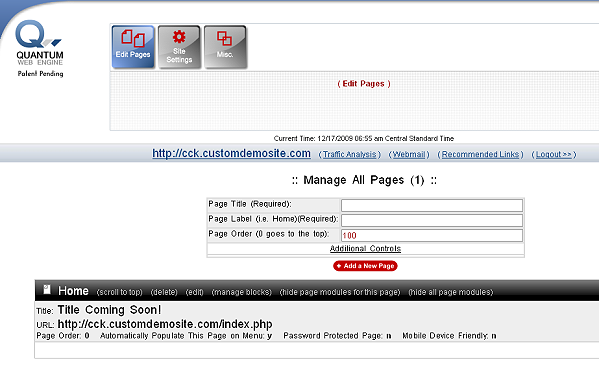Click the 'Patent Pending' text
This screenshot has height=378, width=599.
pos(40,74)
